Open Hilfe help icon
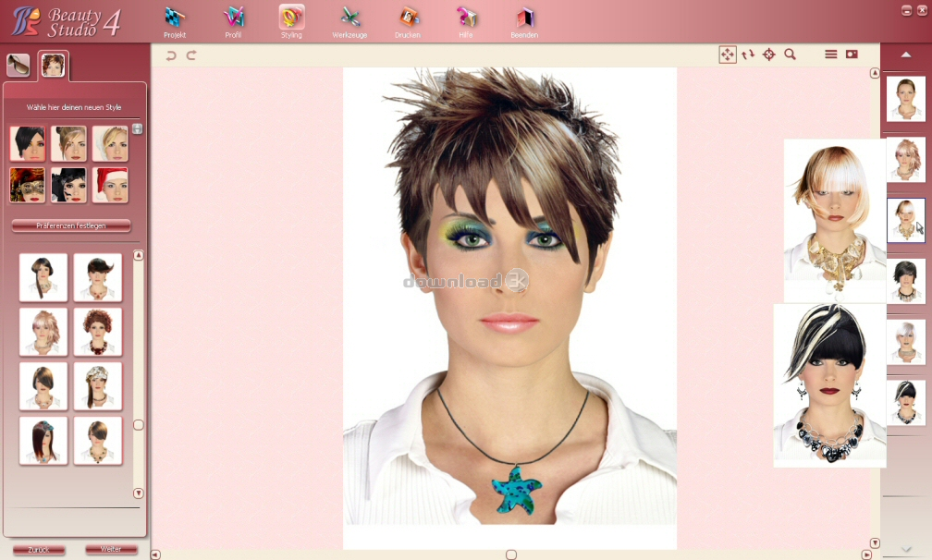The width and height of the screenshot is (932, 560). pos(466,18)
